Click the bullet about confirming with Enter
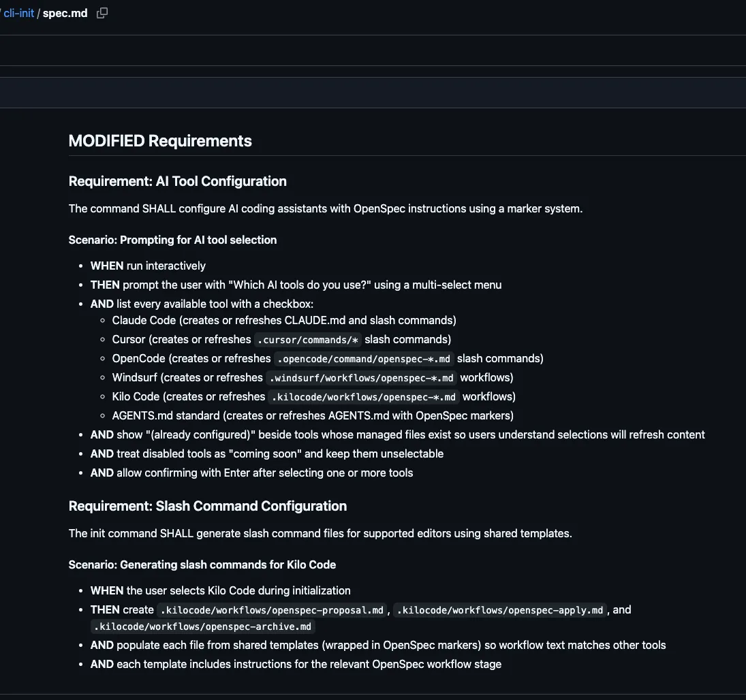The image size is (746, 700). point(251,473)
